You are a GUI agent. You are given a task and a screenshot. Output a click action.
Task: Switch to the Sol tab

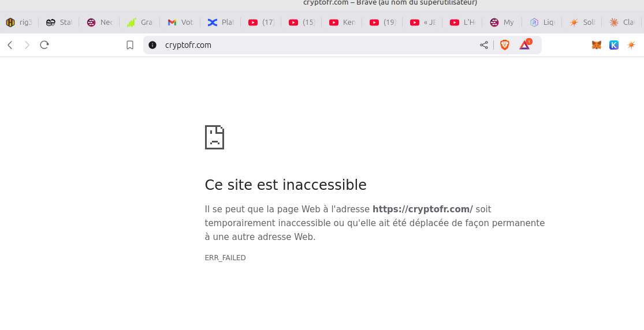[x=582, y=22]
